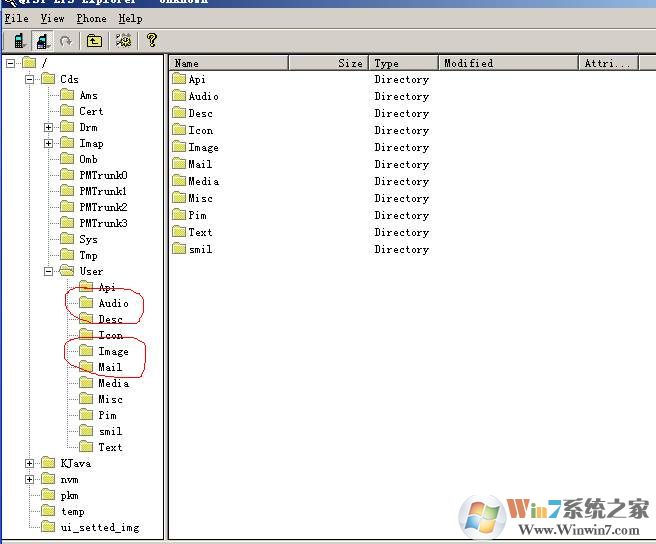
Task: Select the Audio folder icon in file list
Action: coord(180,96)
